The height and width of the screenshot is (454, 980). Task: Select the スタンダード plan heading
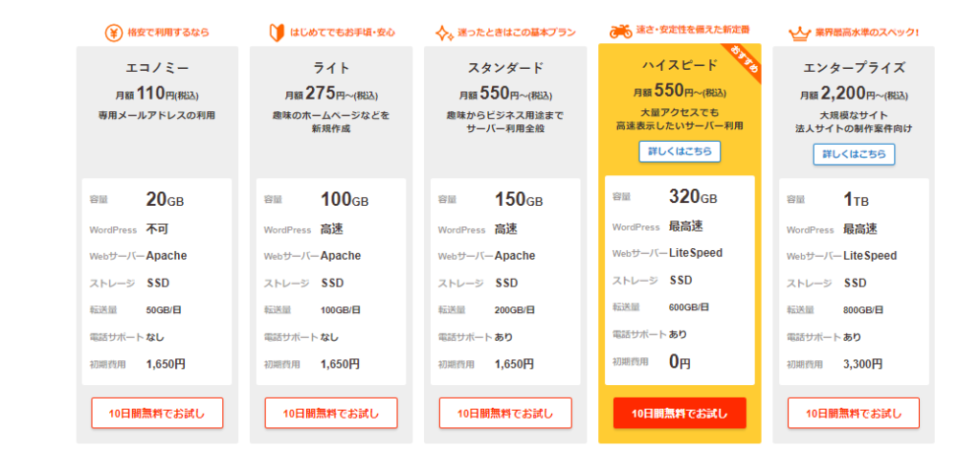pyautogui.click(x=505, y=68)
